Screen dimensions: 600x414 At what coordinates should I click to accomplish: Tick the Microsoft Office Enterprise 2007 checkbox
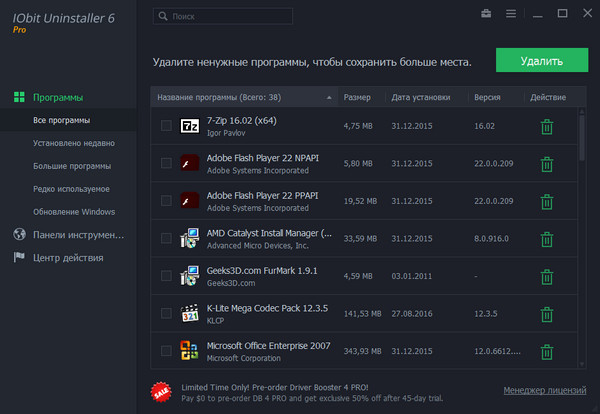coord(166,351)
